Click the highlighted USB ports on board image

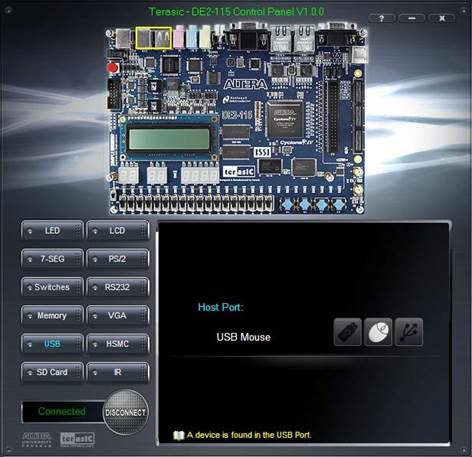pyautogui.click(x=154, y=38)
